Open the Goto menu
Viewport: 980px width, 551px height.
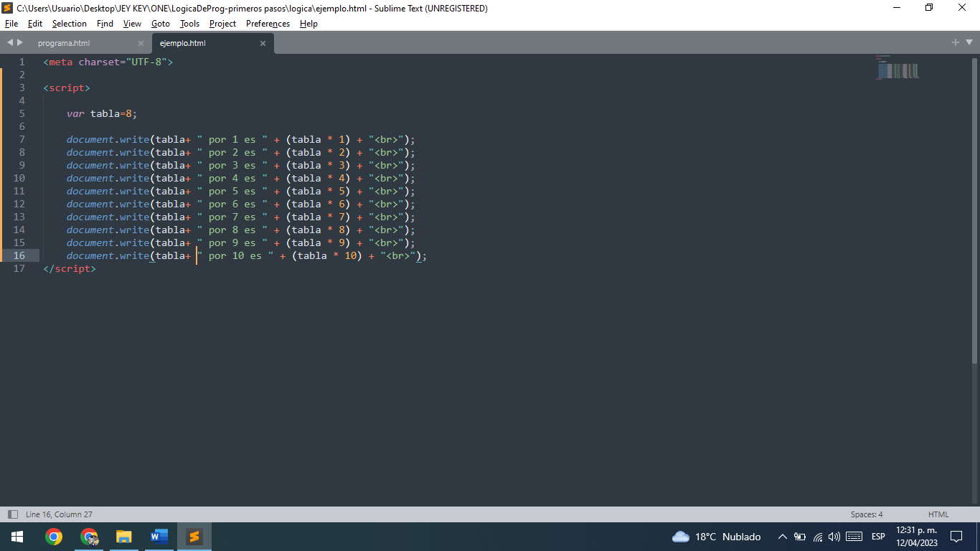[161, 24]
